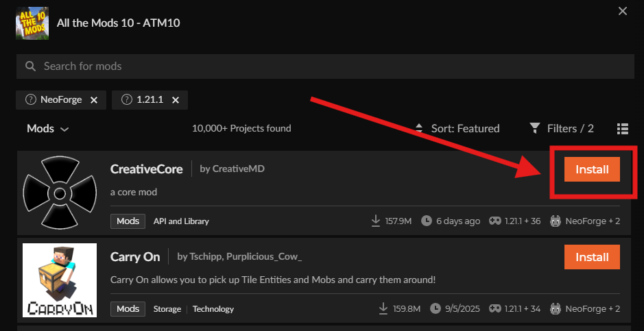Viewport: 644px width, 331px height.
Task: Click the magnifying glass search icon
Action: 30,66
